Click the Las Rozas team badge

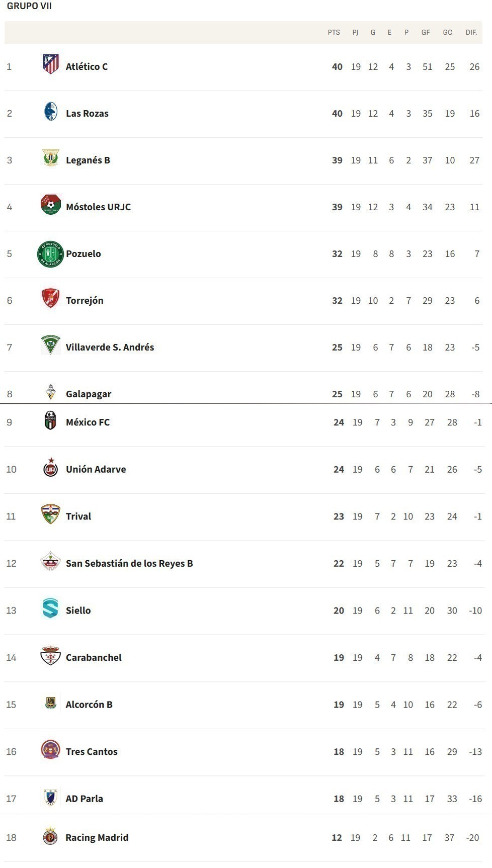tap(50, 111)
